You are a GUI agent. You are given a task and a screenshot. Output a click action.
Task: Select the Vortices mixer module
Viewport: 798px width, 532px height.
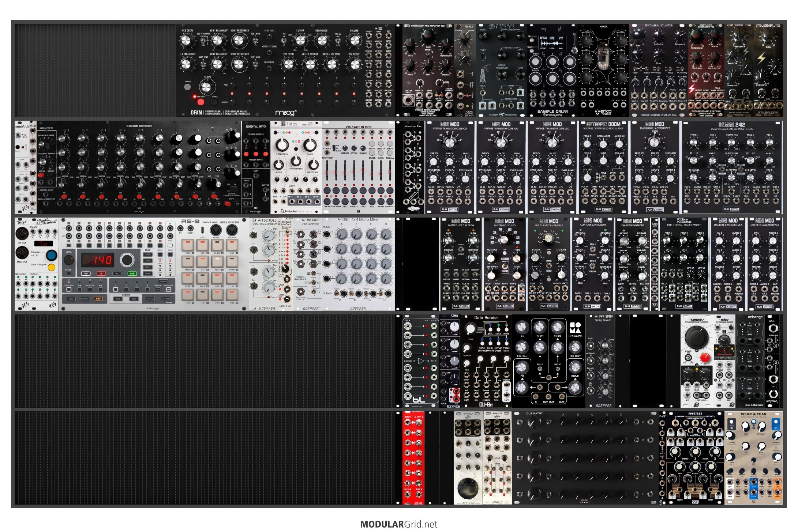(x=695, y=458)
